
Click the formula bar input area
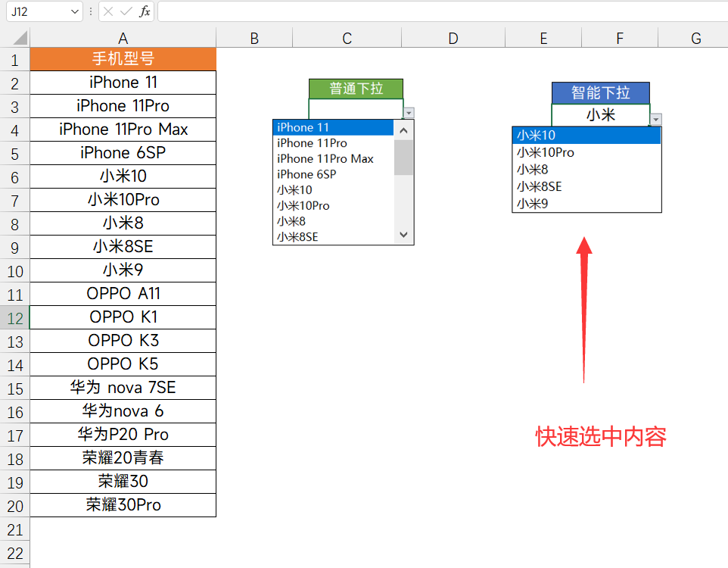click(x=439, y=11)
